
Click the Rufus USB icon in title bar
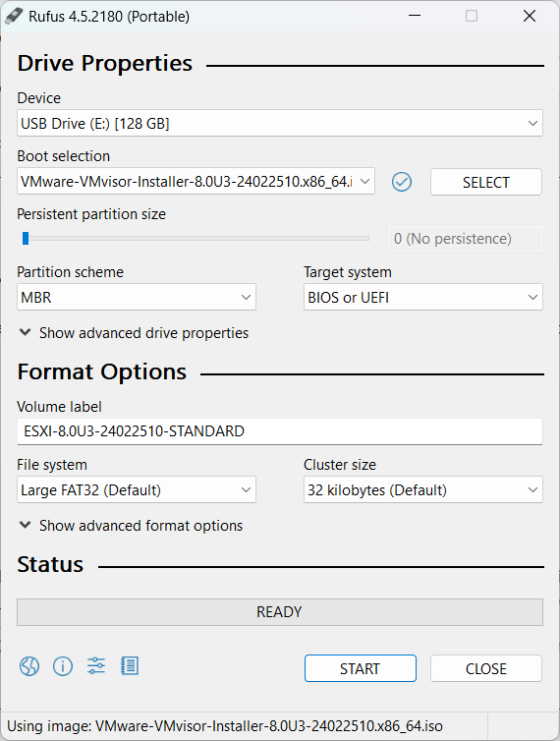point(13,16)
